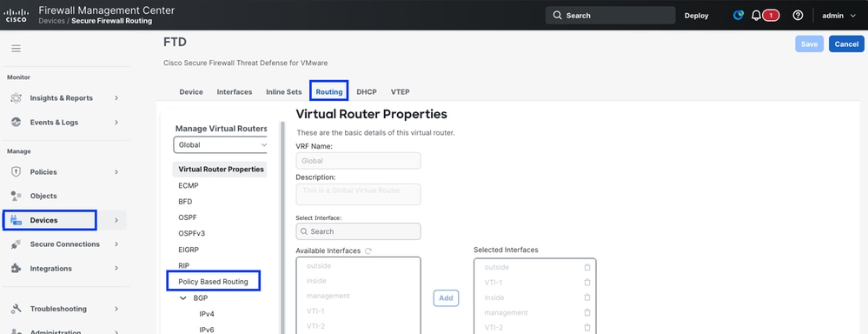Expand the Insights & Reports submenu arrow
The height and width of the screenshot is (334, 868).
116,98
